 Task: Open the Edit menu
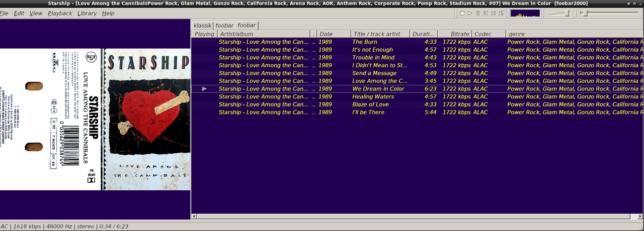[19, 13]
